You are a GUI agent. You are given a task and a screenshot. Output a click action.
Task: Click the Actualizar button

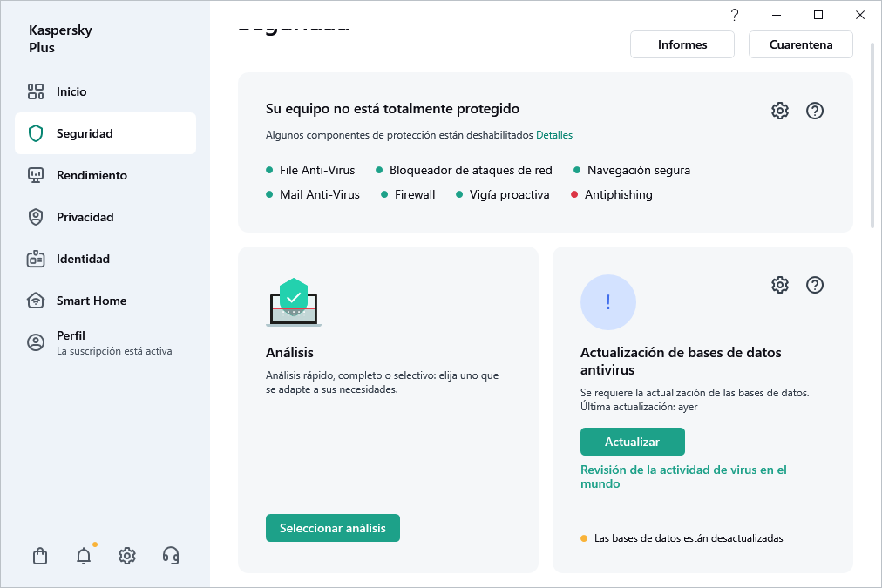pyautogui.click(x=632, y=442)
